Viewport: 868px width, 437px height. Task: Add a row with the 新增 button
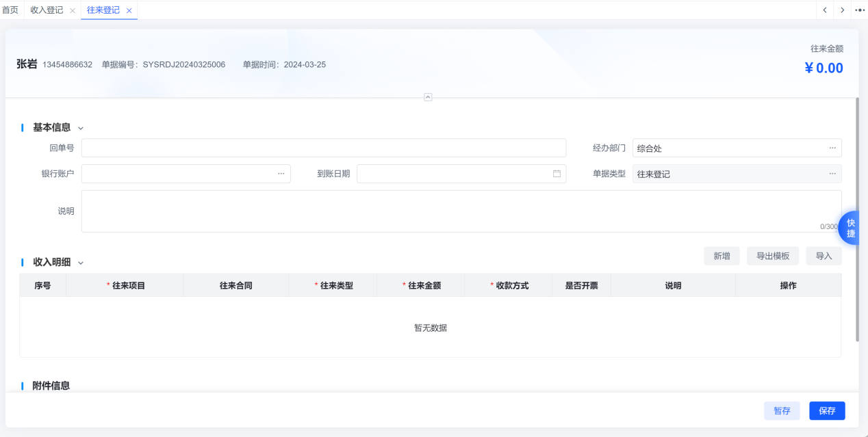(x=722, y=256)
